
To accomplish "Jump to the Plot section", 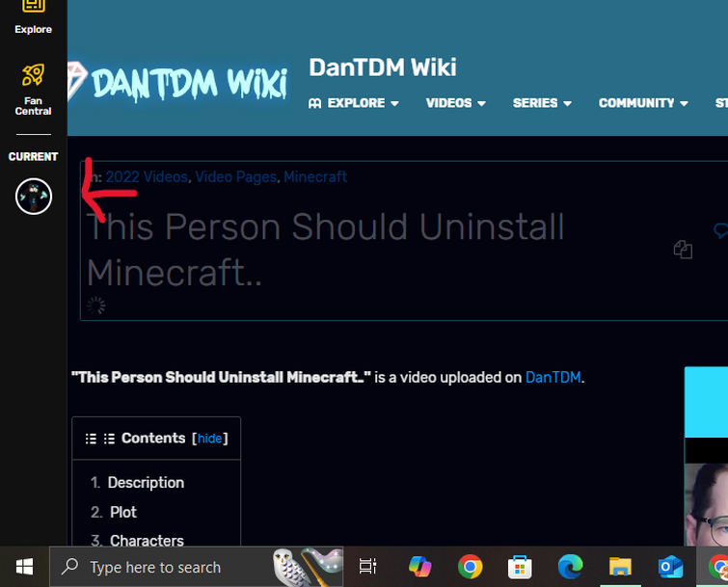I will point(123,512).
